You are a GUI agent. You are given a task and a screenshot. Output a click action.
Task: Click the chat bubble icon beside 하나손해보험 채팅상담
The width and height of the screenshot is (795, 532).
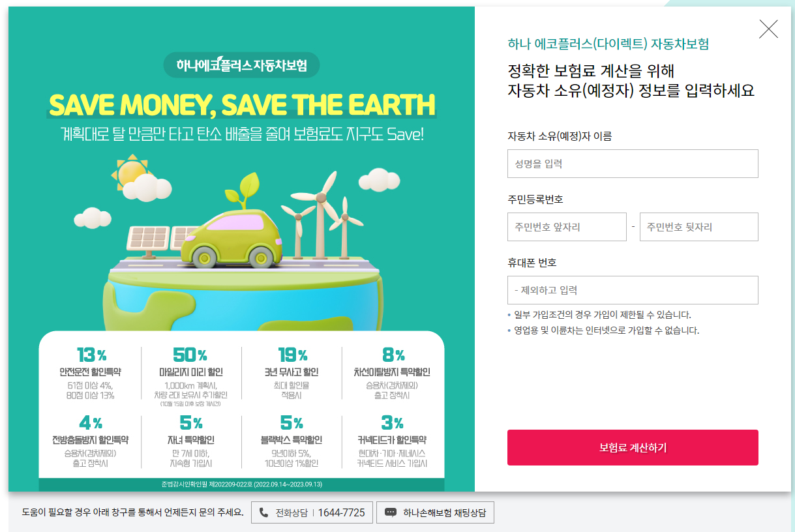click(x=391, y=512)
